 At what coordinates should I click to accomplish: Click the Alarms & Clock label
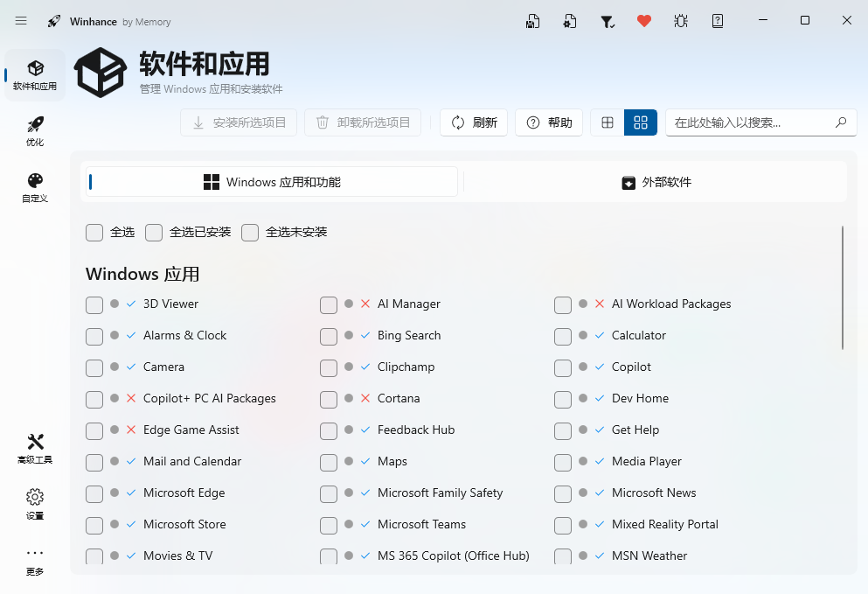coord(185,335)
